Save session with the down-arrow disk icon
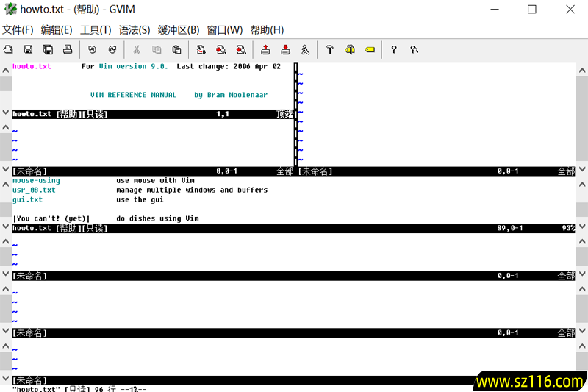The height and width of the screenshot is (392, 588). 285,49
